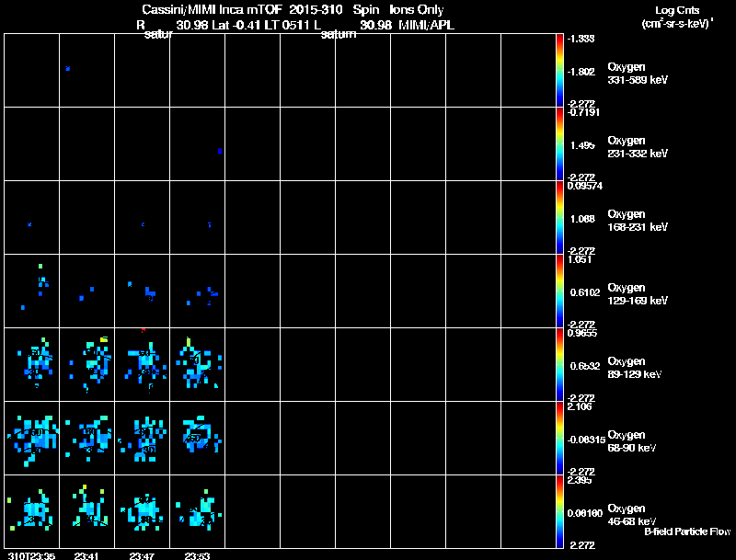Image resolution: width=736 pixels, height=560 pixels.
Task: Click the Oxygen 231-332 keV color bar
Action: [559, 143]
